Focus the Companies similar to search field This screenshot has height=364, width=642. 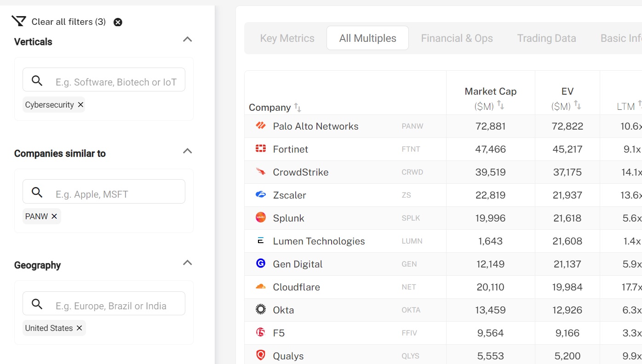pos(104,191)
